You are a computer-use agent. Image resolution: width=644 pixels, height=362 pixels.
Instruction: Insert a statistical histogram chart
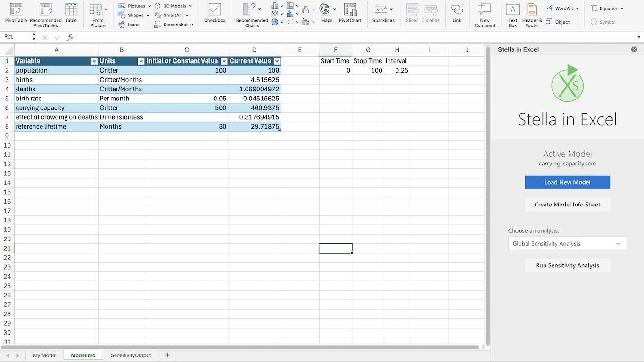(290, 14)
